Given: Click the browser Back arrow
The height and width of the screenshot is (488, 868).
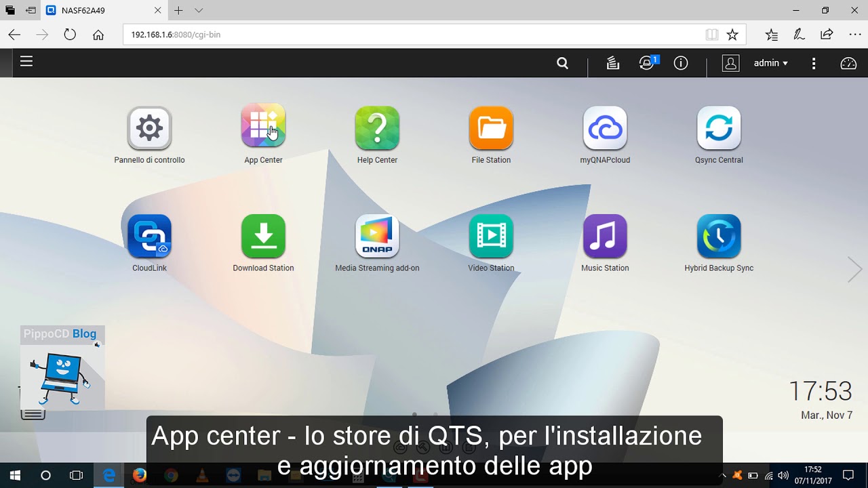Looking at the screenshot, I should pos(14,35).
